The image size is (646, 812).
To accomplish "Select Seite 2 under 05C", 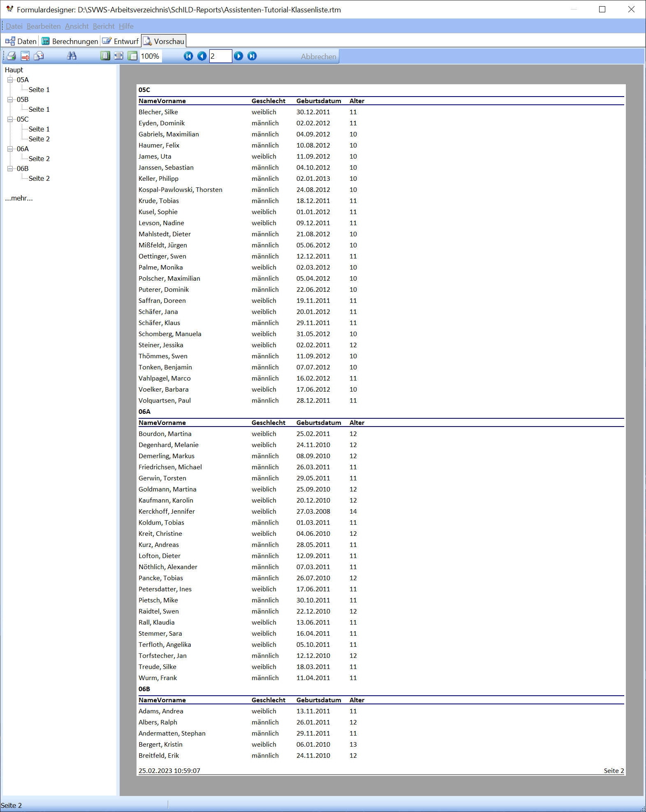I will click(x=39, y=139).
